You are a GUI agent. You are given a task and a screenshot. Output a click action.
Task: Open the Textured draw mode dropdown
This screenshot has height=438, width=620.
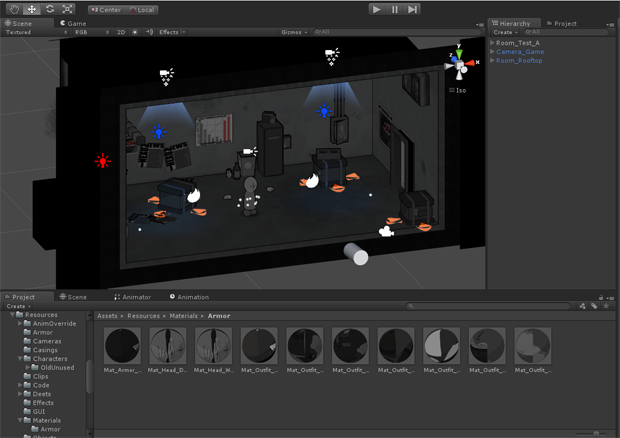click(x=36, y=32)
